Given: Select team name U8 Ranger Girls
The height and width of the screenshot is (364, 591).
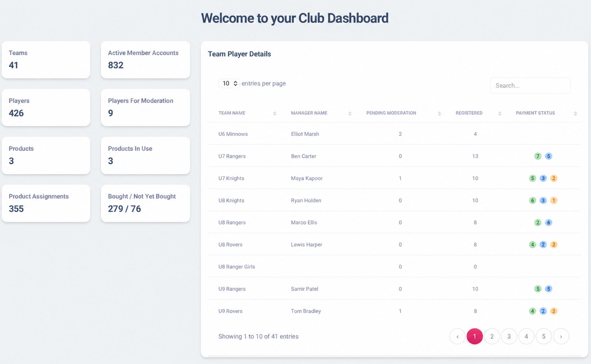Looking at the screenshot, I should 237,267.
